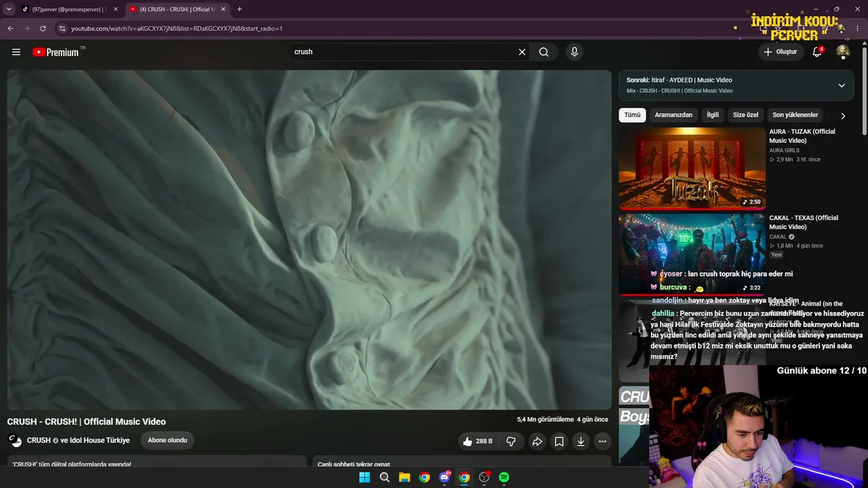Open Windows taskbar search
The height and width of the screenshot is (488, 868).
[x=384, y=477]
